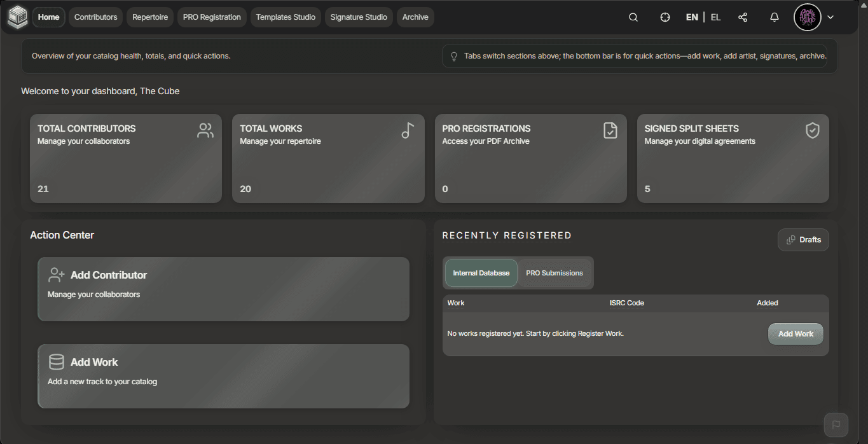Go to the Home tab

point(48,17)
